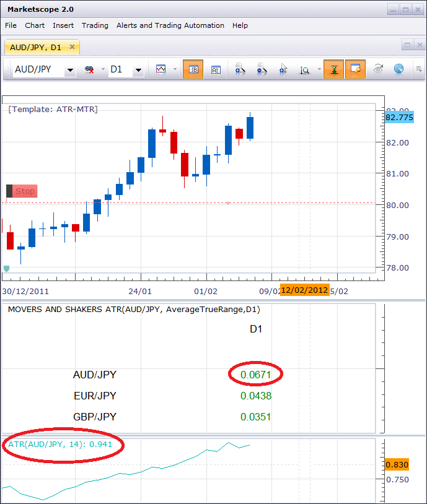This screenshot has width=427, height=504.
Task: Open the Chart menu
Action: [x=35, y=25]
